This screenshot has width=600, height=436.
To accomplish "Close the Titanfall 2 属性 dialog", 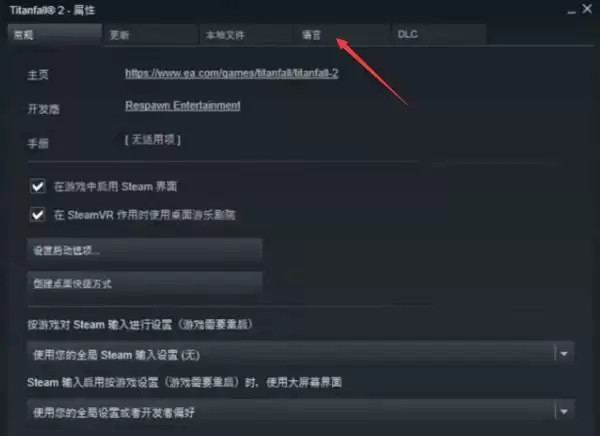I will point(587,9).
